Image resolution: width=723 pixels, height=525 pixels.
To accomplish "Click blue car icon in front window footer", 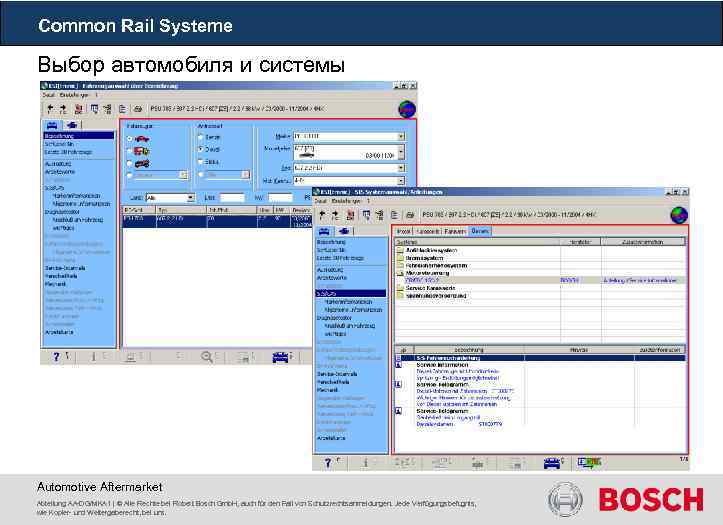I will [x=551, y=462].
